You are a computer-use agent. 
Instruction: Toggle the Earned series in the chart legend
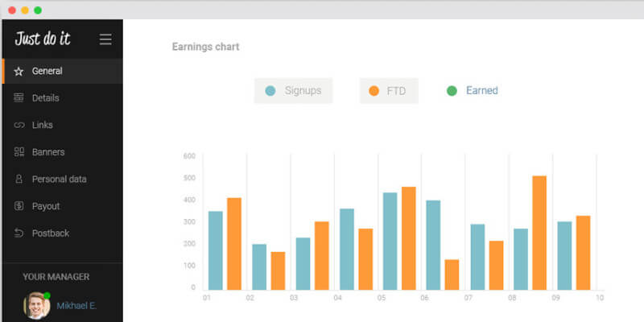coord(473,91)
